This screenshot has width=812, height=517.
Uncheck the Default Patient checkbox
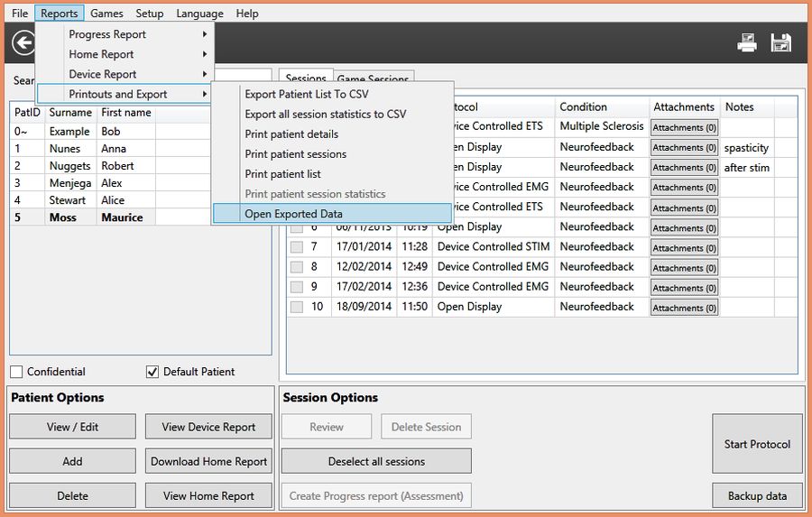coord(152,372)
